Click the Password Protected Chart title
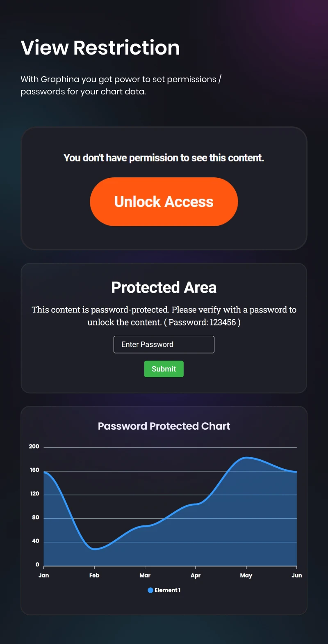 pyautogui.click(x=164, y=426)
